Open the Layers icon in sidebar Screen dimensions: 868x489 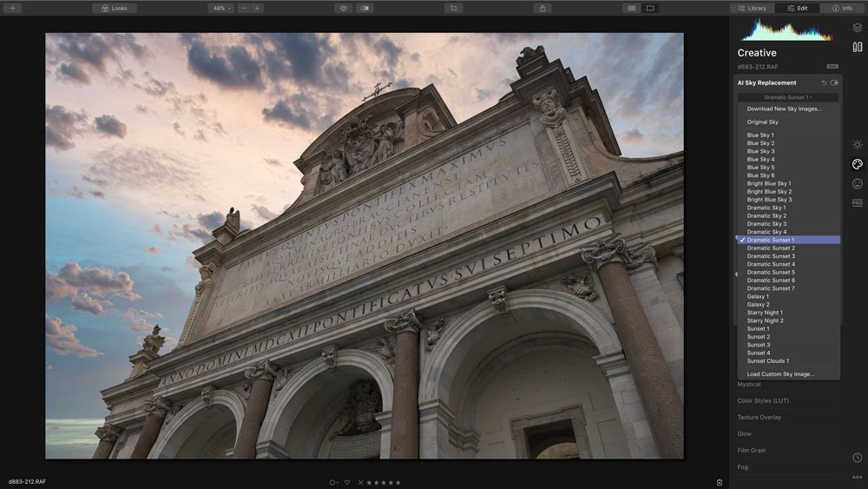(857, 28)
